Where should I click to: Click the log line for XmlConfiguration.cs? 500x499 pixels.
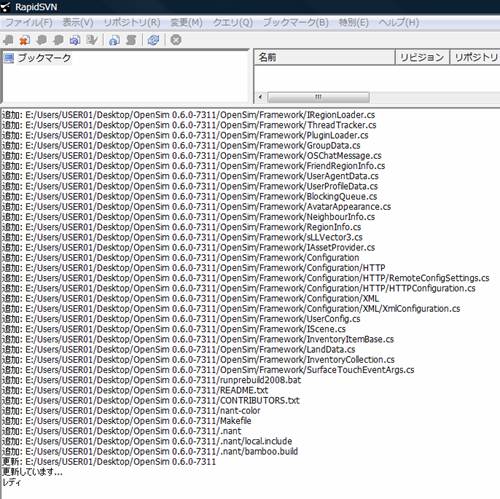(x=231, y=309)
